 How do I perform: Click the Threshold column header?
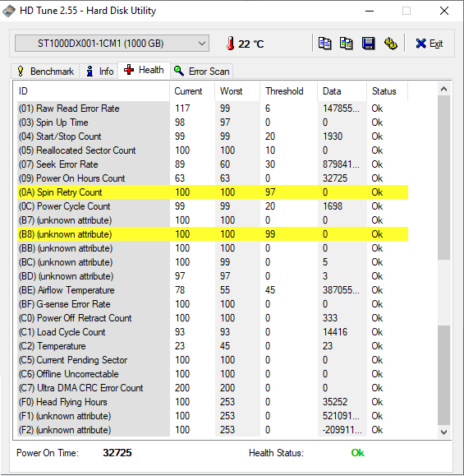[x=289, y=91]
